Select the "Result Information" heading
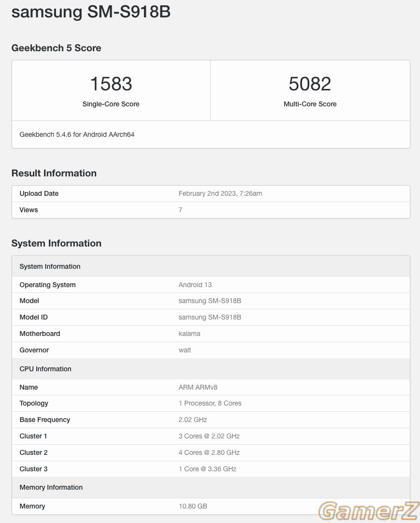Viewport: 420px width, 523px height. pyautogui.click(x=54, y=173)
